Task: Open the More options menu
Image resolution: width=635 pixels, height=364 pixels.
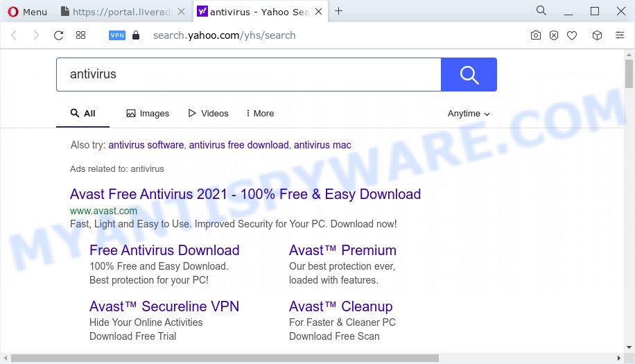Action: pyautogui.click(x=260, y=114)
